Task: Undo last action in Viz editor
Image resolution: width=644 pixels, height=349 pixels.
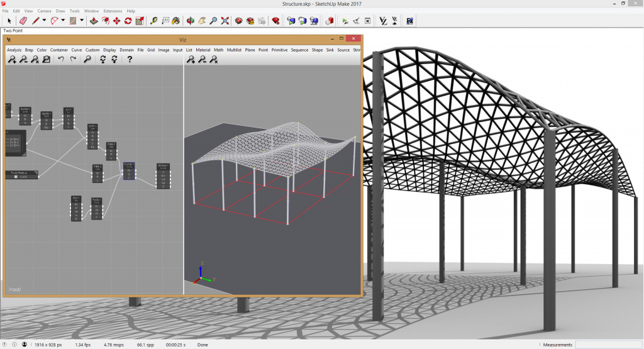Action: (x=61, y=59)
